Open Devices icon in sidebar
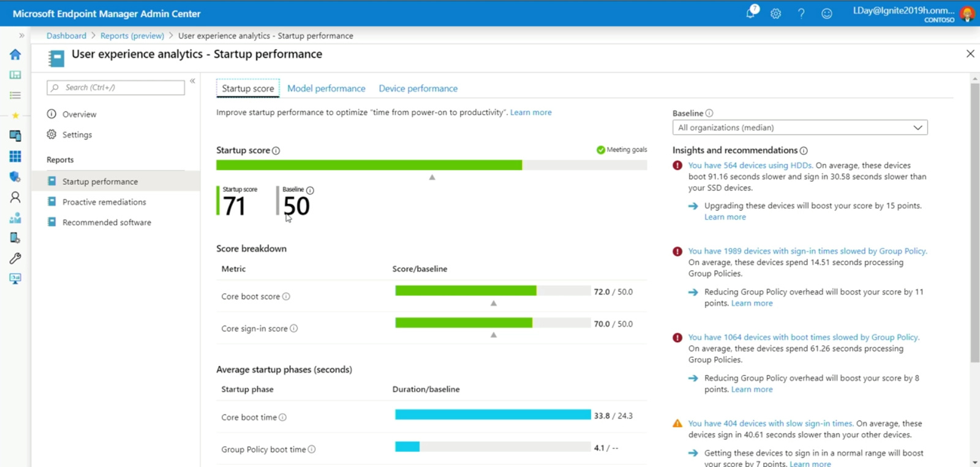 15,136
